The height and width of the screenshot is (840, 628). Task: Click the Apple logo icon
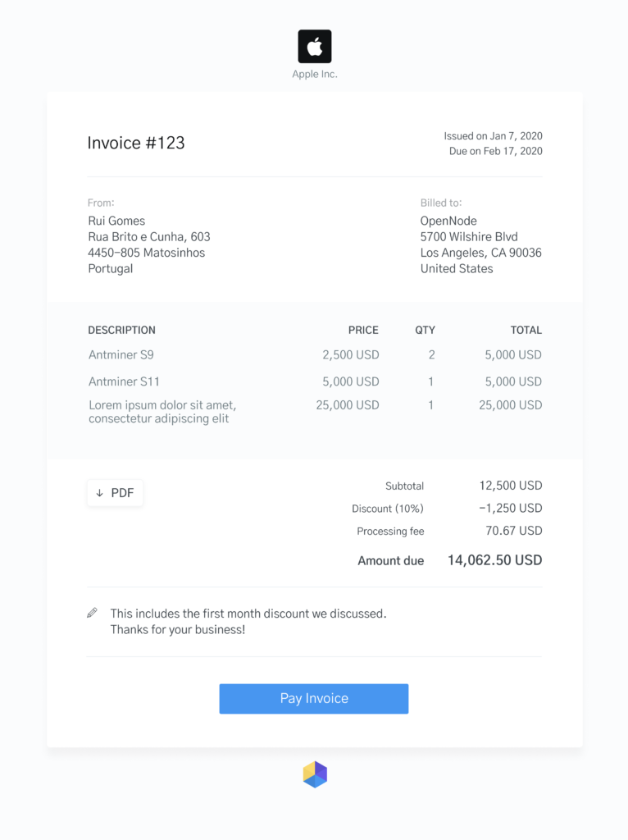314,46
